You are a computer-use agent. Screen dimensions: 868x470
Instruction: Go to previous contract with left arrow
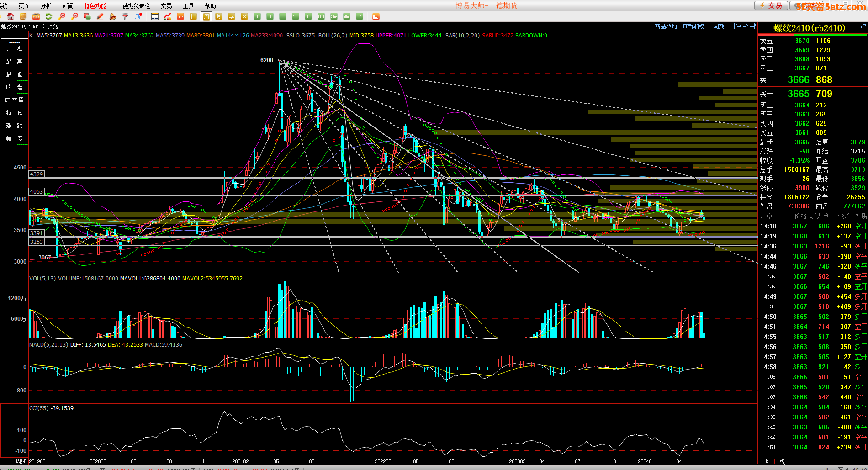pos(737,26)
